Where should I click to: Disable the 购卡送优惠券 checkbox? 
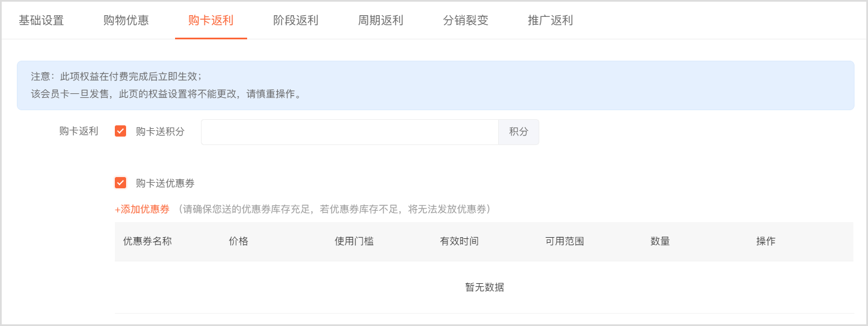(120, 183)
